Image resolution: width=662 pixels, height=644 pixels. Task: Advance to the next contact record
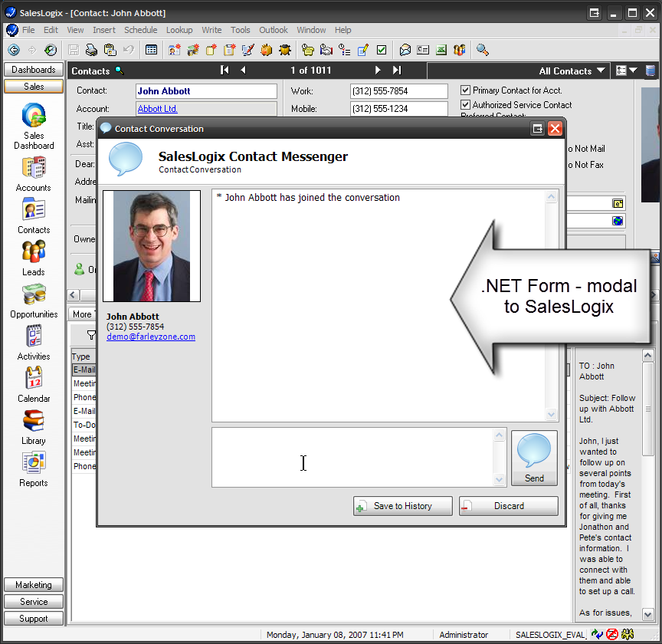[x=378, y=70]
